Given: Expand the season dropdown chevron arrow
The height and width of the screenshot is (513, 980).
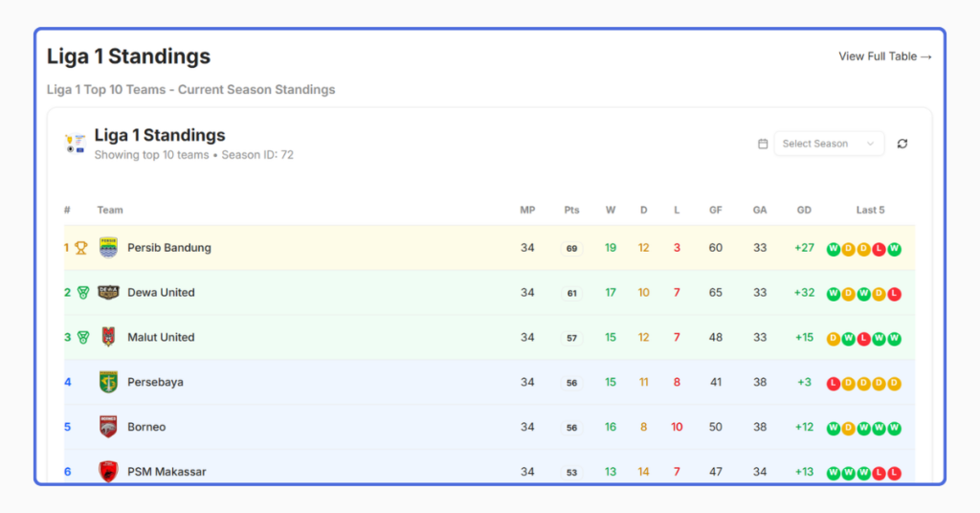Looking at the screenshot, I should (870, 144).
